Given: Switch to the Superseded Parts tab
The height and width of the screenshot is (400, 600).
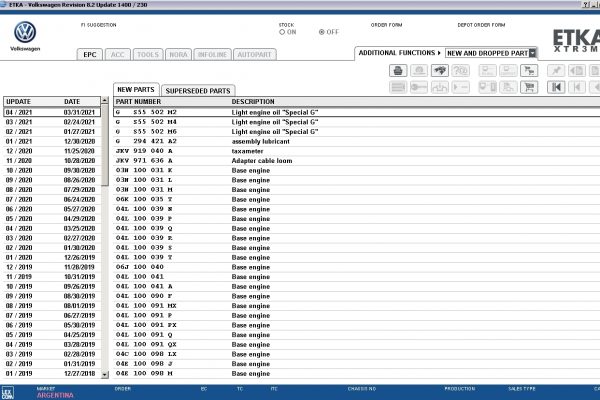Looking at the screenshot, I should (x=198, y=91).
